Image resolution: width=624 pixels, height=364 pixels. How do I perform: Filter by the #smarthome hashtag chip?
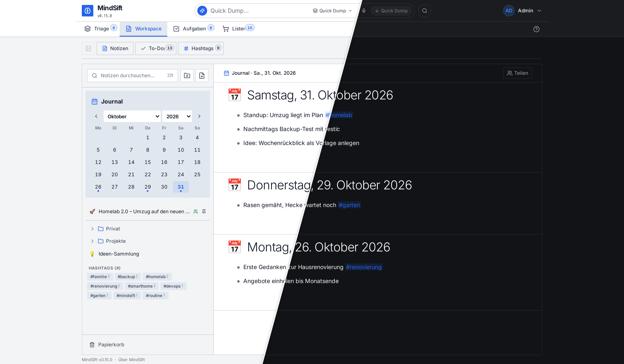(142, 286)
